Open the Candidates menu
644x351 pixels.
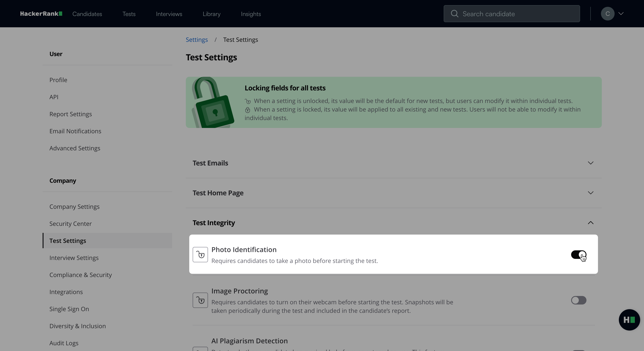point(87,14)
